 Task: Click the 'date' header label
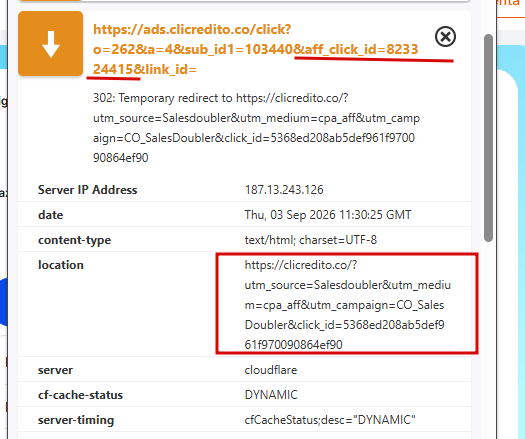pos(51,215)
